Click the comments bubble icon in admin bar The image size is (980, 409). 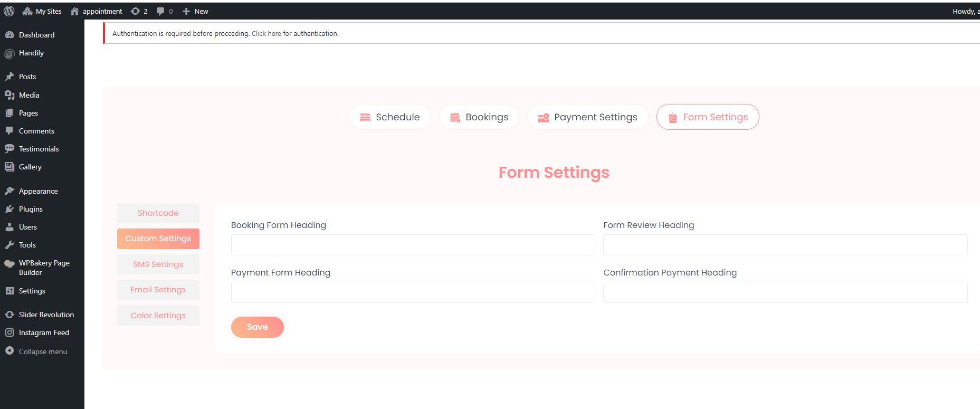click(x=161, y=11)
